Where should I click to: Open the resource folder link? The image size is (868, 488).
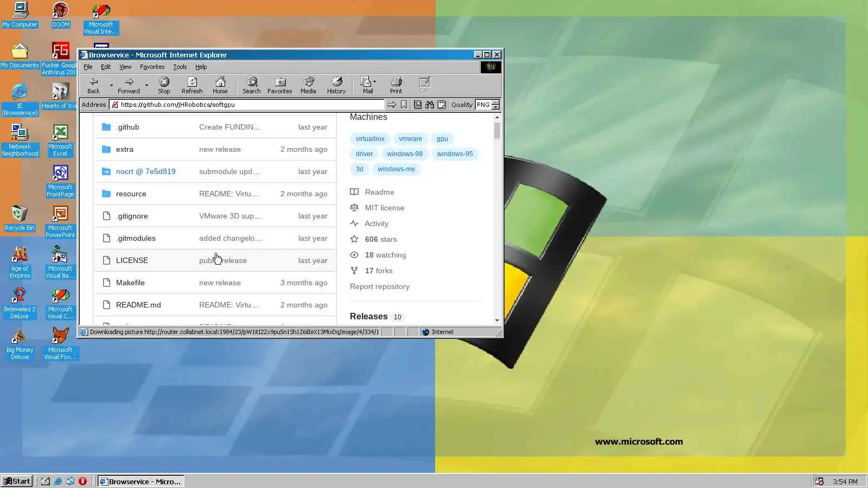pyautogui.click(x=131, y=194)
